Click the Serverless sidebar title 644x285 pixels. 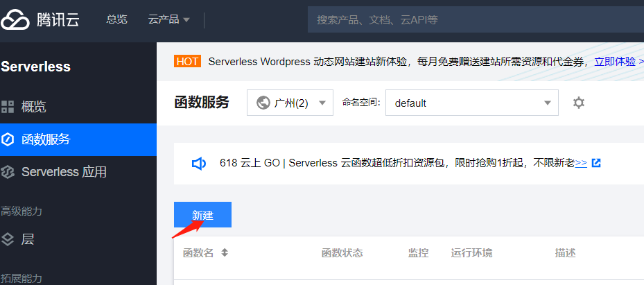click(36, 67)
